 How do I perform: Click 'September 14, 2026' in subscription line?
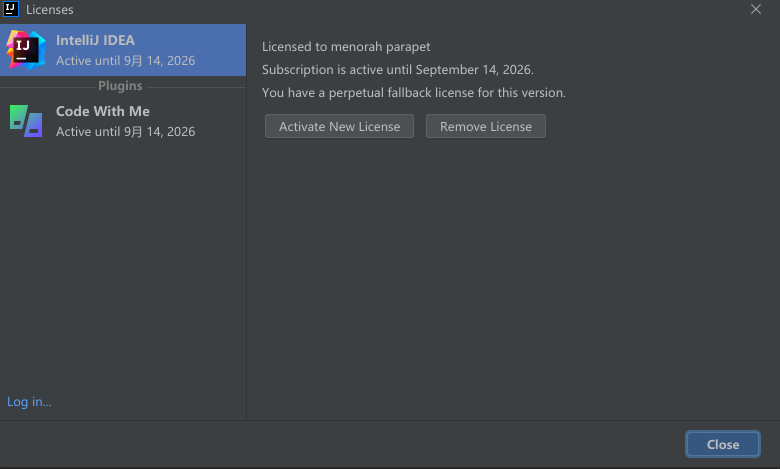[473, 70]
